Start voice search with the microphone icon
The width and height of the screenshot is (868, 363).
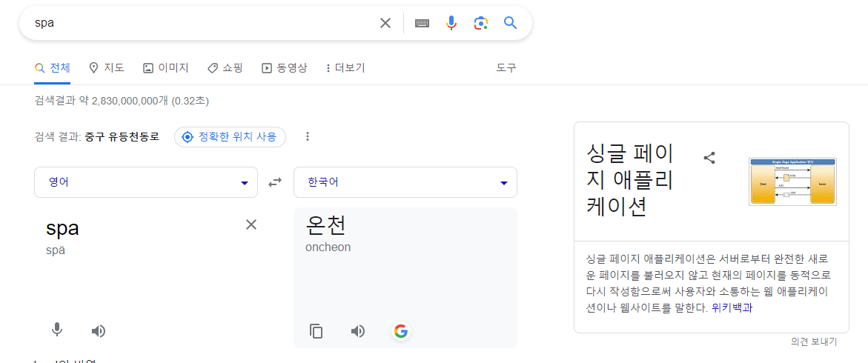[x=451, y=23]
